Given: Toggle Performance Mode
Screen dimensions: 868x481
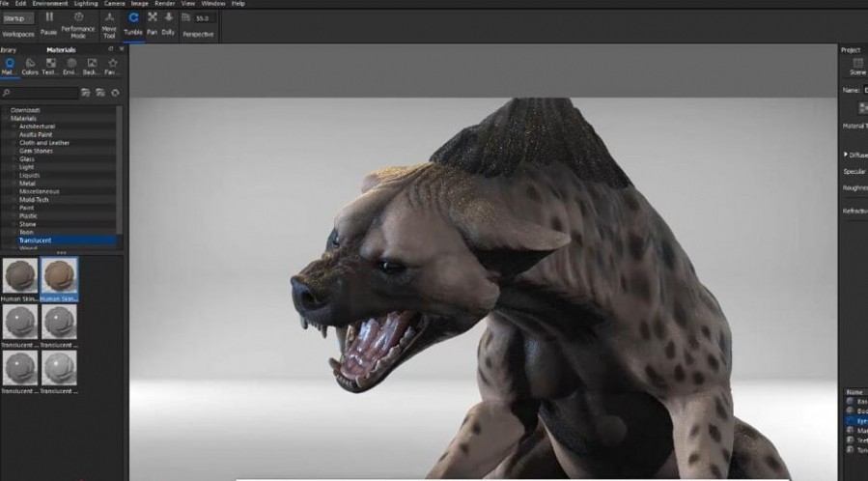Looking at the screenshot, I should pos(78,24).
